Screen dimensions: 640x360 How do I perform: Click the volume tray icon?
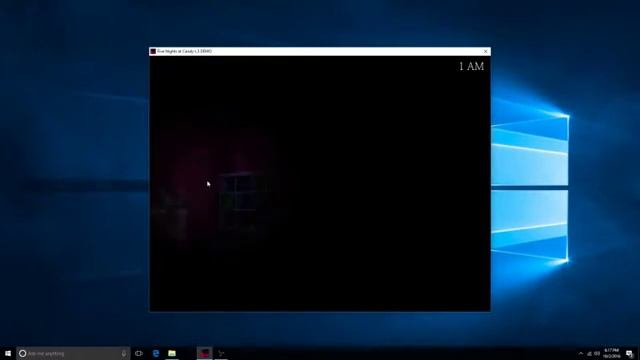point(597,353)
